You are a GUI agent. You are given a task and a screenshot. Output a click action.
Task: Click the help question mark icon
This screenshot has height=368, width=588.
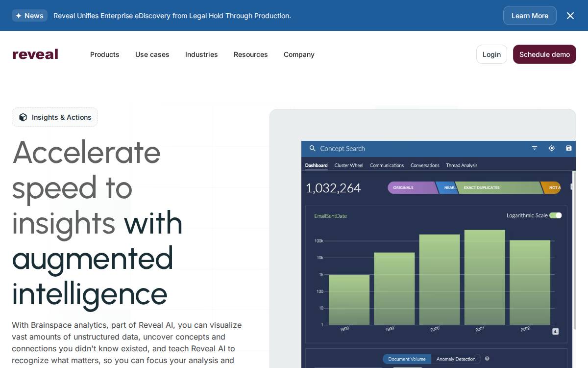point(487,359)
